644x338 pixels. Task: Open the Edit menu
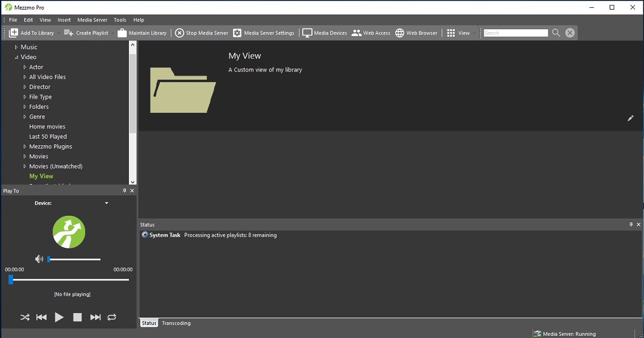[x=28, y=20]
